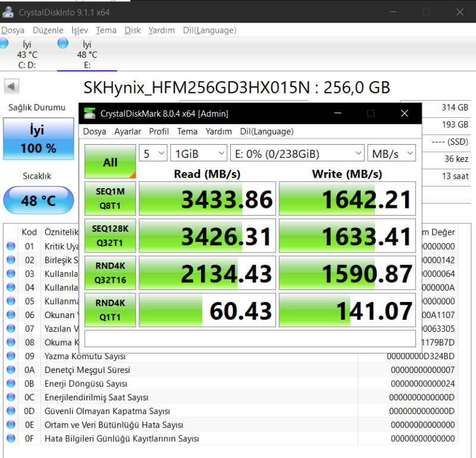Click the 48 °C temperature button
The image size is (476, 458).
tap(39, 200)
